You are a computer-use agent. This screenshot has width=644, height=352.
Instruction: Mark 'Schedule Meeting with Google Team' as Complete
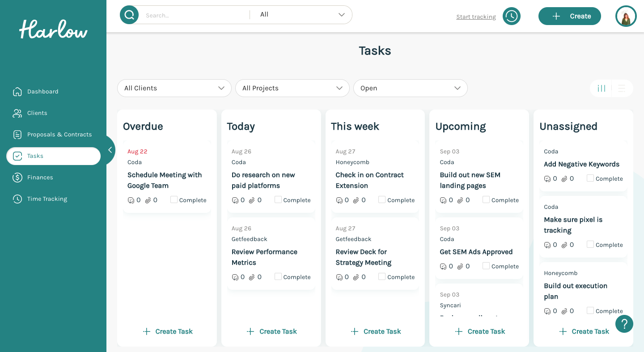pyautogui.click(x=174, y=200)
